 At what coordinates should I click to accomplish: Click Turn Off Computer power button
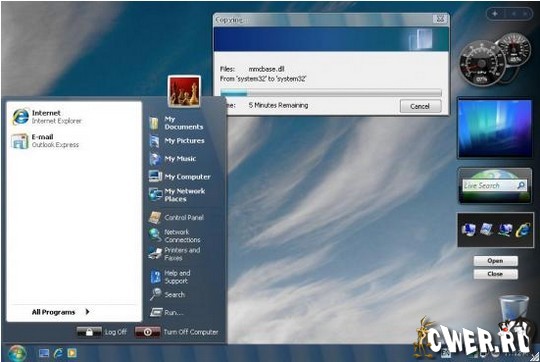pyautogui.click(x=147, y=332)
